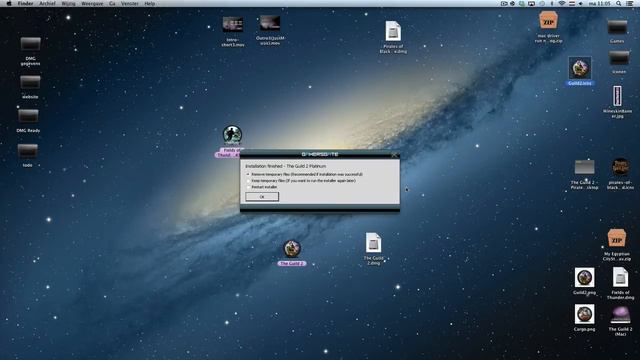Screen dimensions: 640x360
Task: Select My Egyptian City zip file
Action: point(617,239)
